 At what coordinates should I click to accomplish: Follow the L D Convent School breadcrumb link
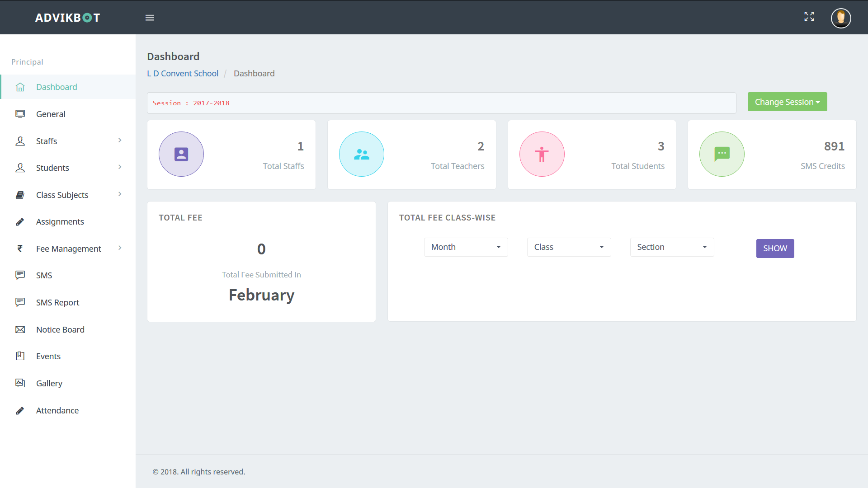tap(183, 74)
